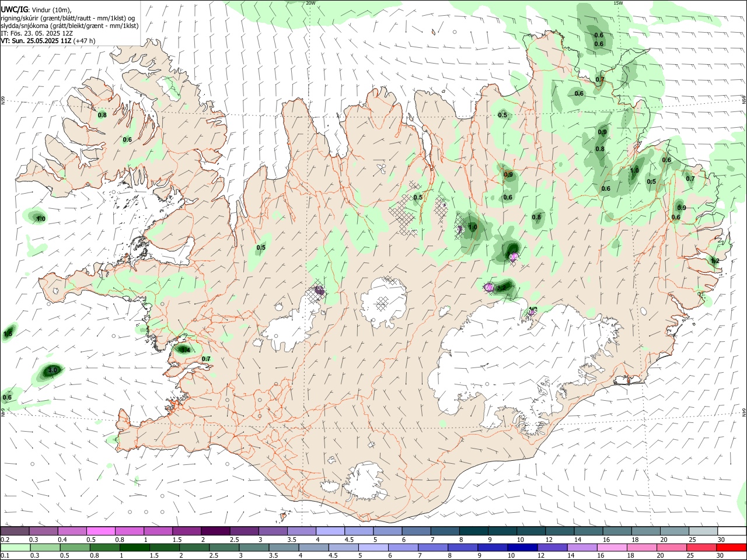The height and width of the screenshot is (560, 747).
Task: Select initial time 'IT: Fös. 23. 05. 2025 12Z'
Action: coord(37,33)
